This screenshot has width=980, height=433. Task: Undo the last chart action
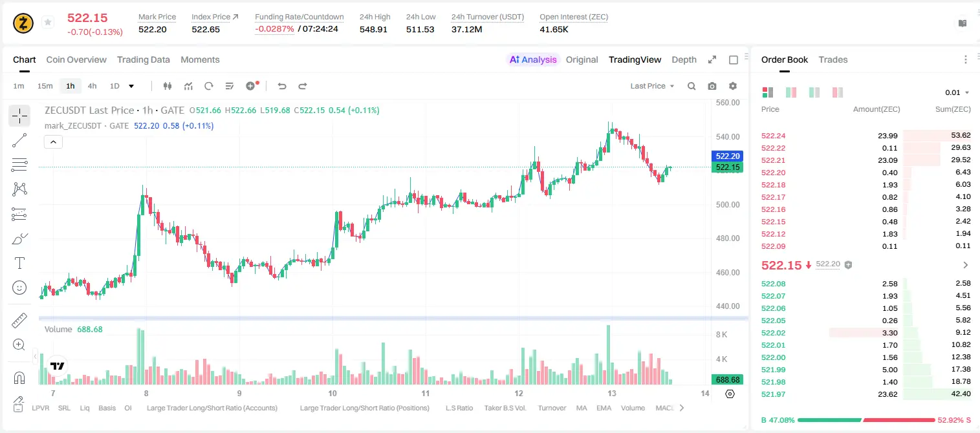(281, 86)
